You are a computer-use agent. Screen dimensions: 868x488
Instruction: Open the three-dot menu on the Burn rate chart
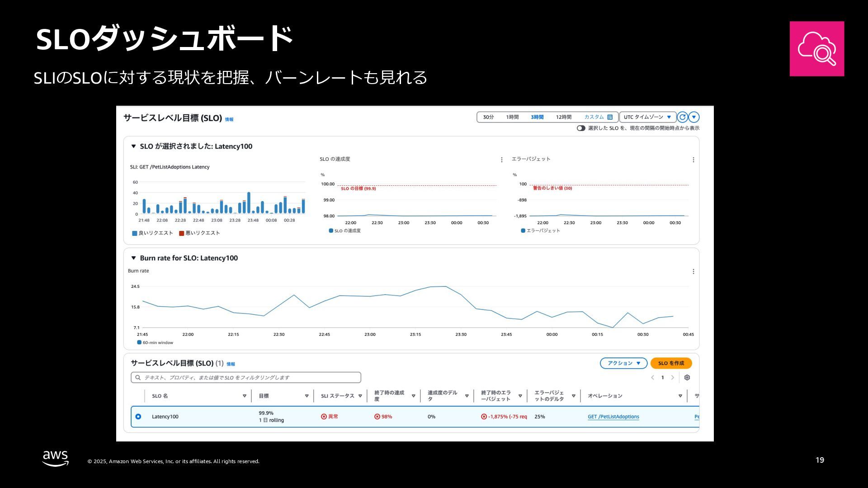pos(693,272)
